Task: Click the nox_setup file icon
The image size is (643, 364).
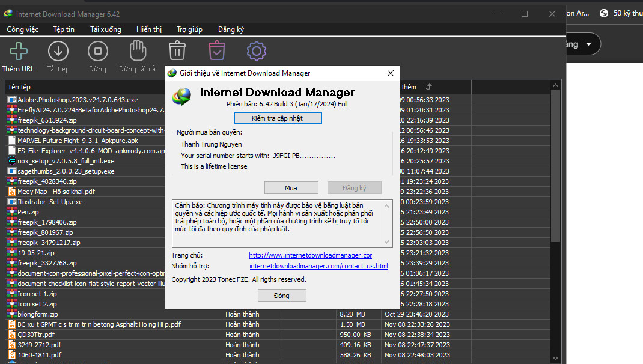Action: [x=12, y=161]
